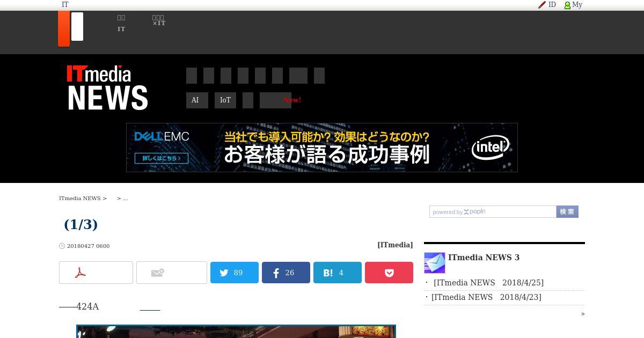The image size is (644, 338).
Task: Bookmark on Hatena B!, count 4
Action: tap(338, 273)
